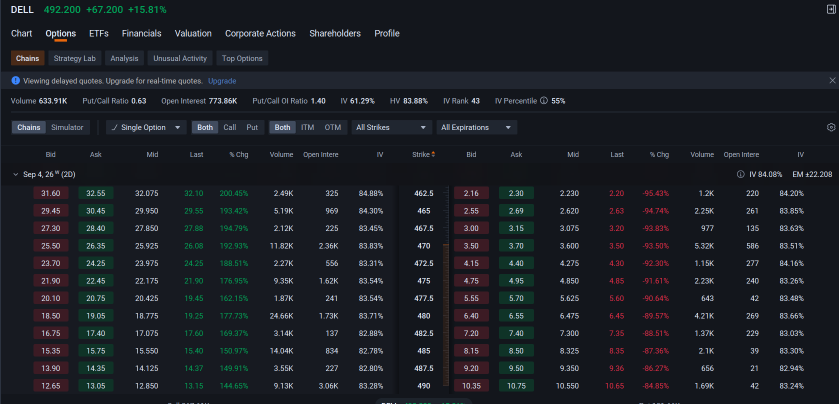Filter to OTM options
839x404 pixels.
[332, 127]
